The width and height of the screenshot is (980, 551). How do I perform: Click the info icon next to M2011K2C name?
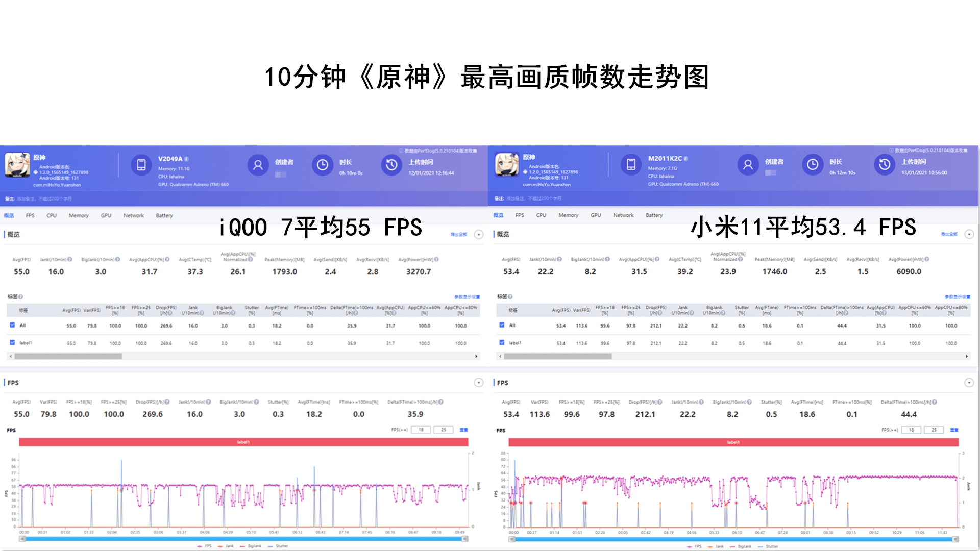[685, 159]
